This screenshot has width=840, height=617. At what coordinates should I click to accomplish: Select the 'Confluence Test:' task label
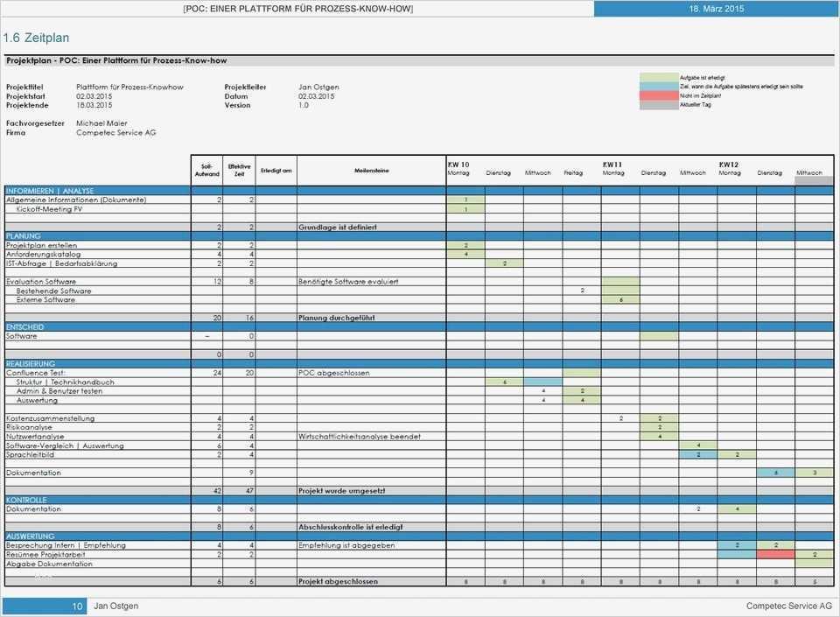pos(35,373)
